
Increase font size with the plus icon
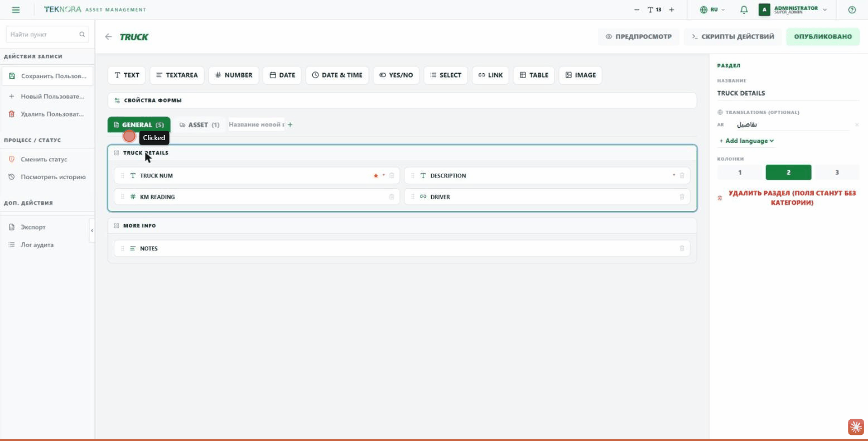click(x=672, y=9)
